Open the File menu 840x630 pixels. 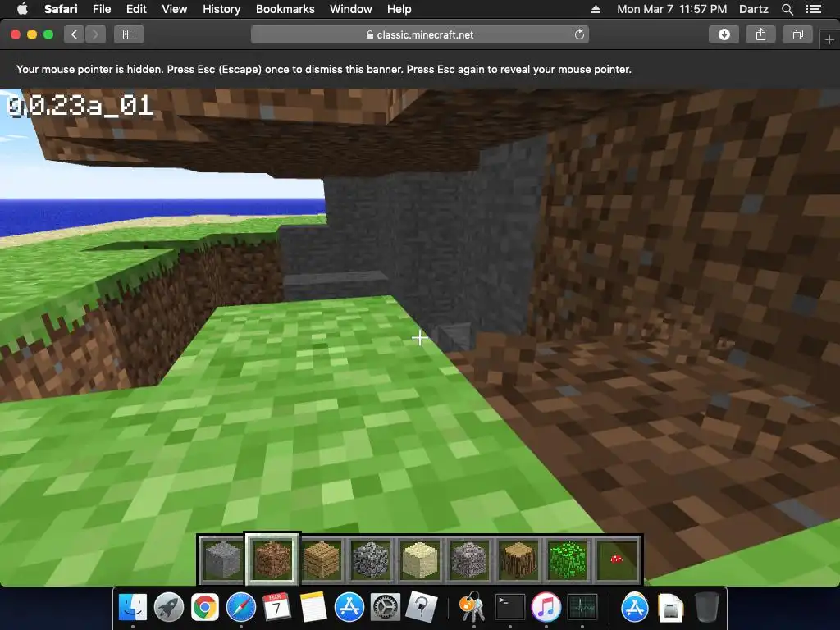tap(101, 9)
